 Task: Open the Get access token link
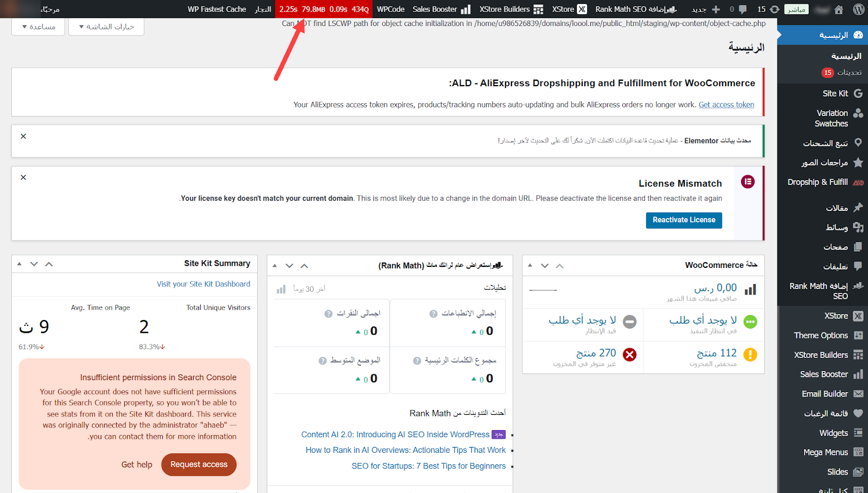[x=726, y=105]
